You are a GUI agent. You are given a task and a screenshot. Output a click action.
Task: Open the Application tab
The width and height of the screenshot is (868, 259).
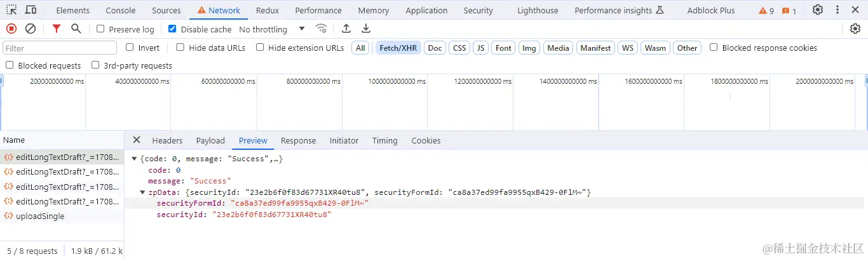click(x=426, y=10)
